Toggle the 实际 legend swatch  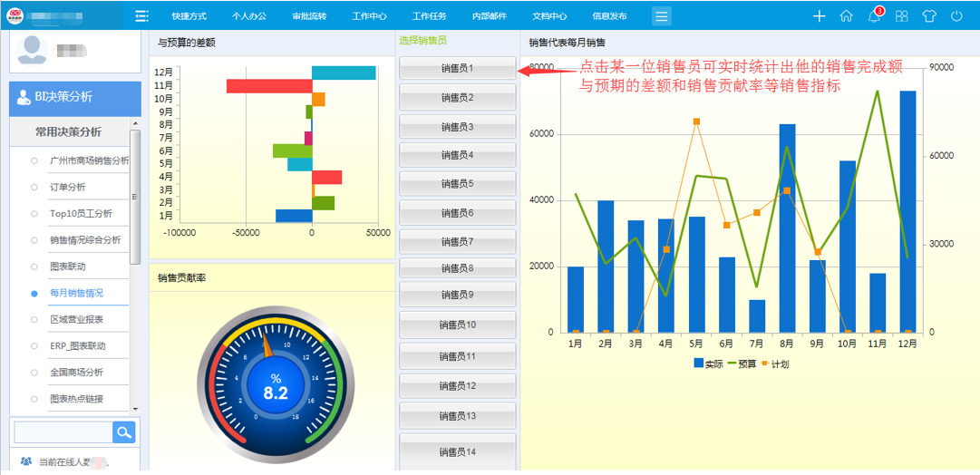pos(698,364)
